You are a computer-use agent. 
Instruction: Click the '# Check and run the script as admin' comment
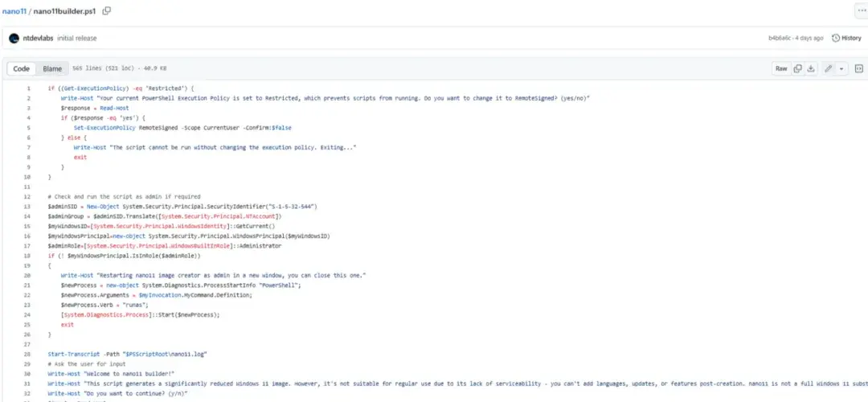pos(124,196)
